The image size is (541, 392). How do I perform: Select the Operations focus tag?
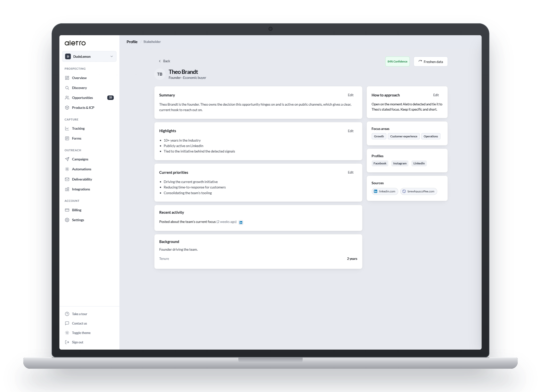(431, 136)
